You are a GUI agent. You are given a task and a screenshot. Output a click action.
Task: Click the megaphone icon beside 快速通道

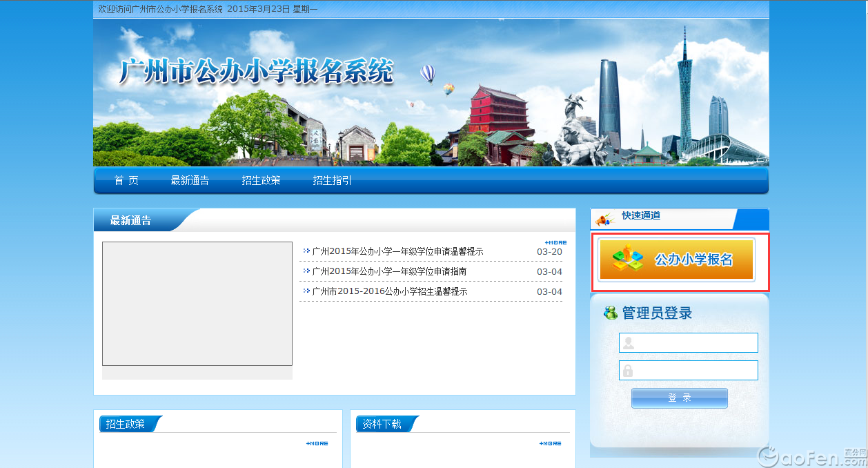[x=604, y=219]
